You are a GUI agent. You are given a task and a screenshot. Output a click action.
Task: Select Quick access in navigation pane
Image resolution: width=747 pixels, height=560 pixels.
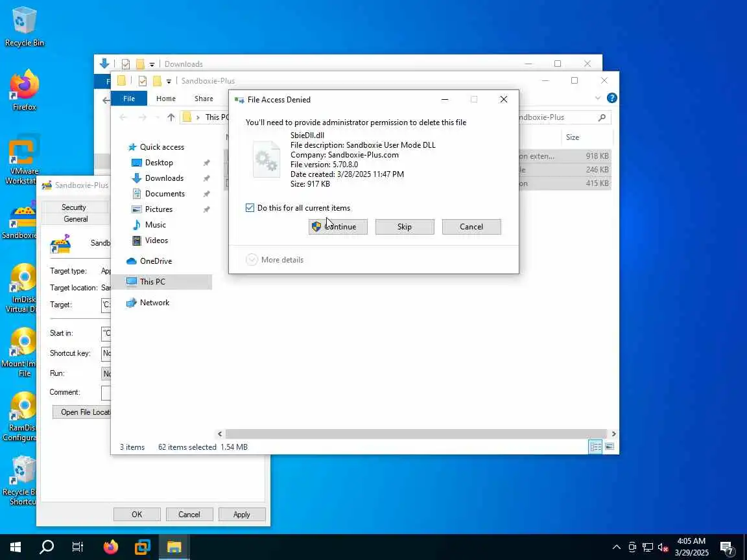[x=161, y=147]
